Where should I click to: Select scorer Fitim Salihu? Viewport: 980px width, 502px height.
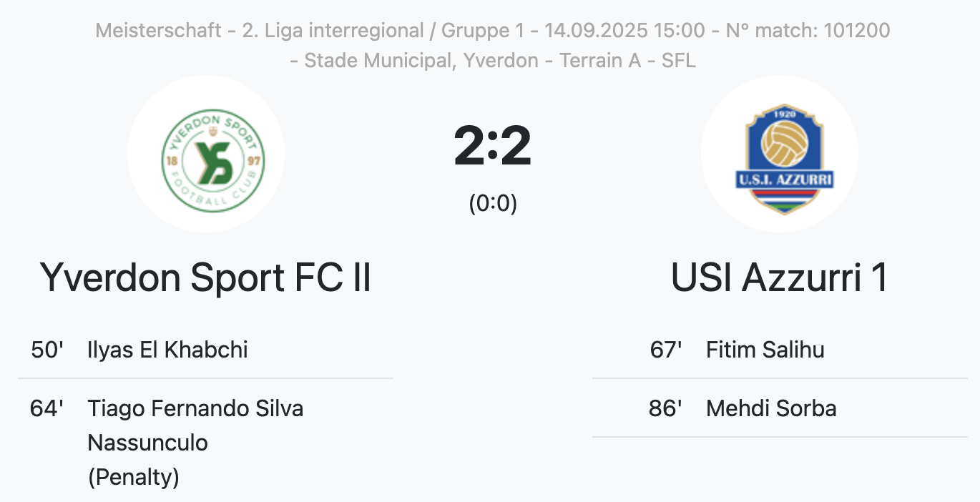point(765,350)
